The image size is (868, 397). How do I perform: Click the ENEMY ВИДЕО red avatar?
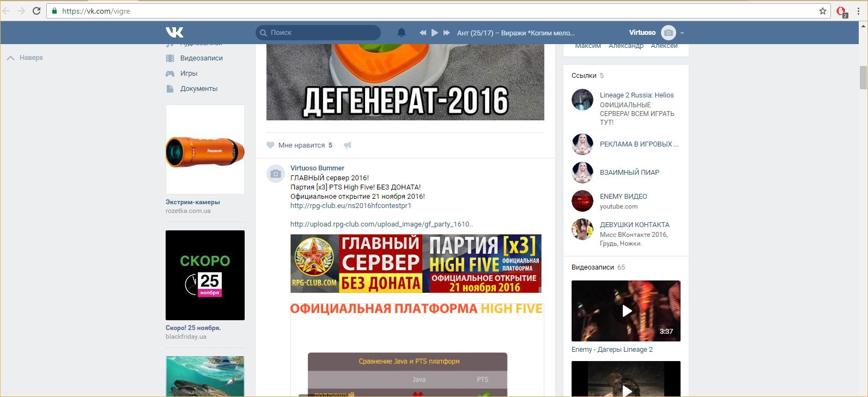(582, 201)
